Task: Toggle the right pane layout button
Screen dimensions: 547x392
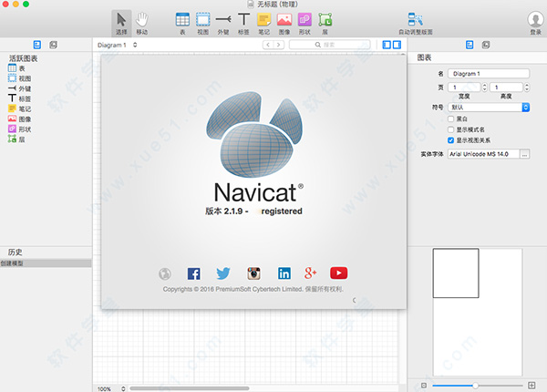Action: tap(397, 45)
